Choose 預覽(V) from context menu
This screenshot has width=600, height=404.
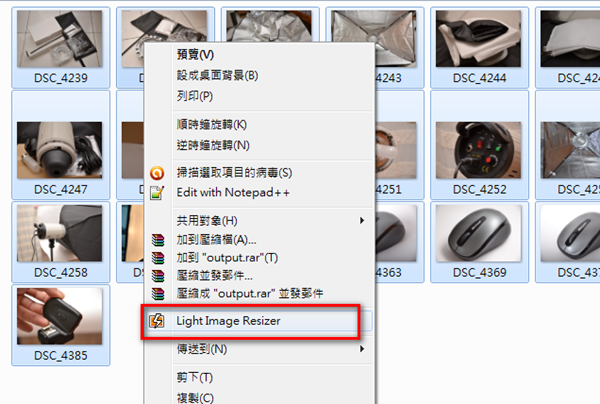(195, 54)
